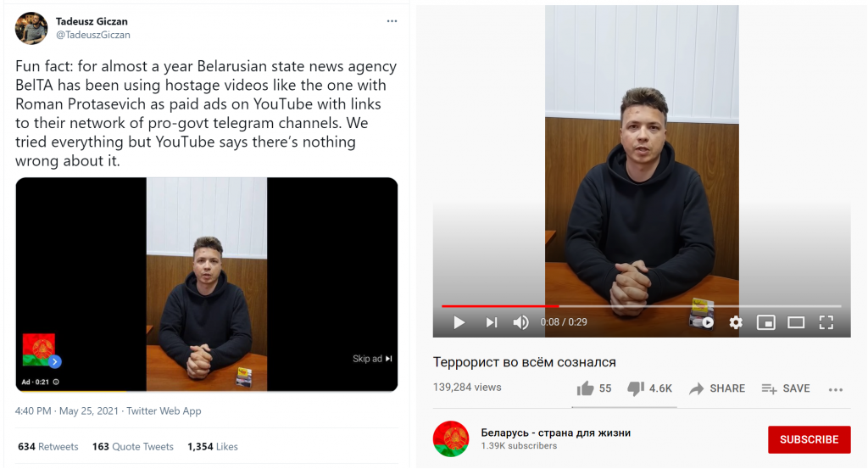This screenshot has width=868, height=469.
Task: Open ad channel arrow icon on flag
Action: [x=55, y=361]
